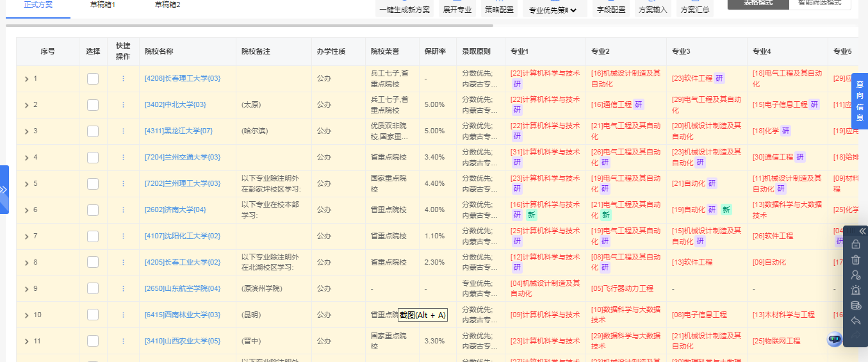
Task: Expand row 7 chevron
Action: click(x=26, y=236)
